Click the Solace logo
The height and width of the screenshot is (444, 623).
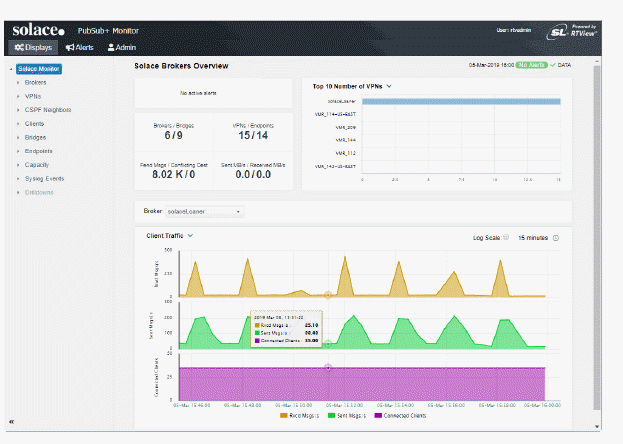coord(37,30)
